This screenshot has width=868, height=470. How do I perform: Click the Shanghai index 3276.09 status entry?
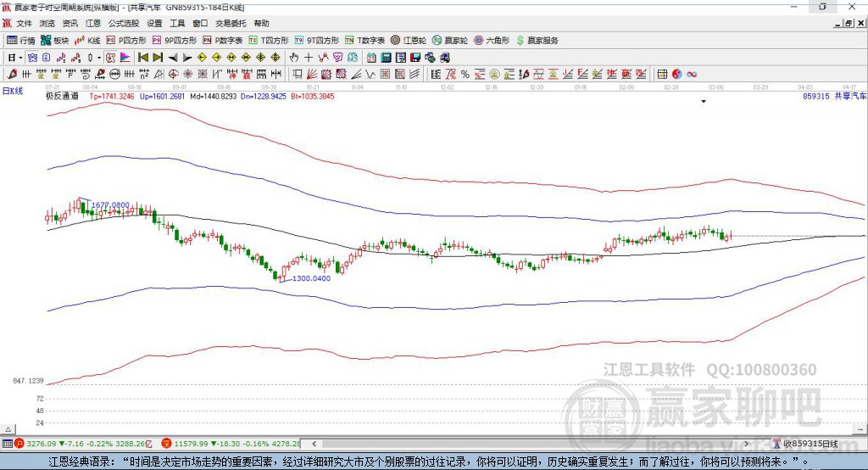tap(84, 444)
